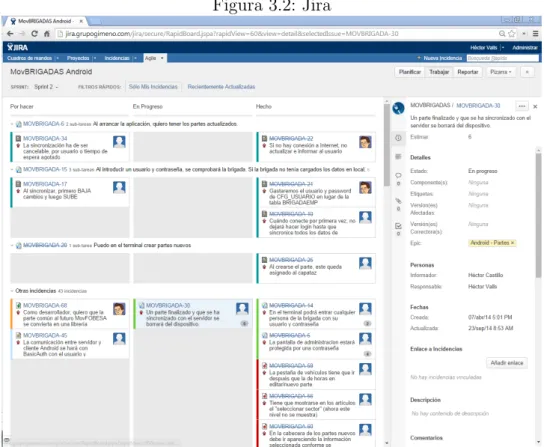Click the browser address bar URL
Screen dimensions: 544x447
pos(231,34)
